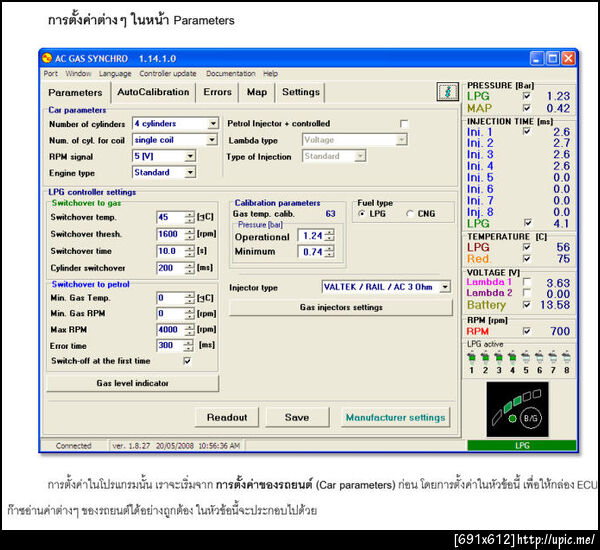
Task: Click LPG active injector icon 7
Action: (x=553, y=357)
